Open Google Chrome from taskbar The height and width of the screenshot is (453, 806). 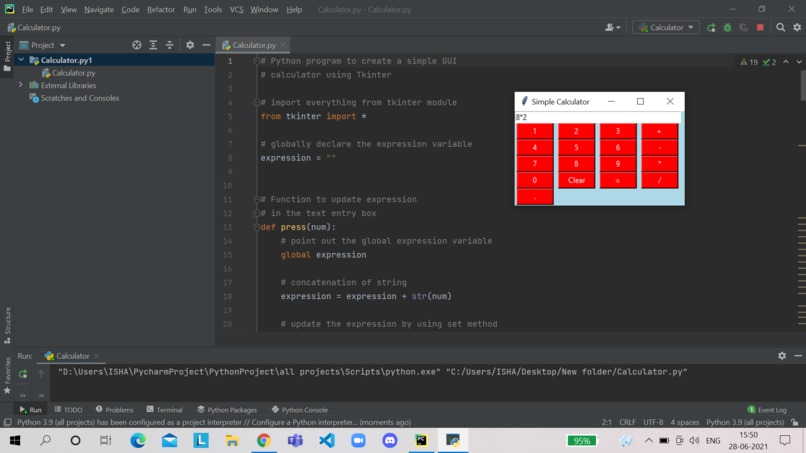pos(264,441)
